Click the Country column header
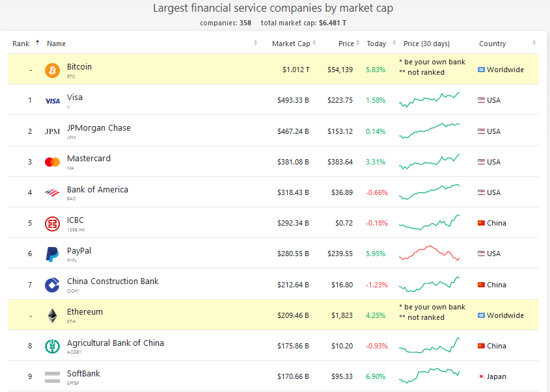Viewport: 550px width, 392px height. click(493, 44)
